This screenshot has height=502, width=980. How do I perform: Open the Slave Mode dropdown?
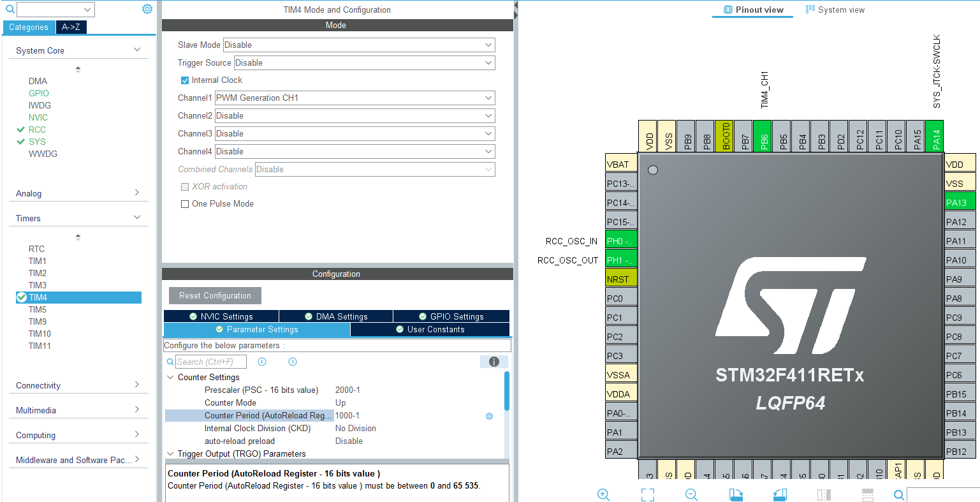tap(359, 45)
